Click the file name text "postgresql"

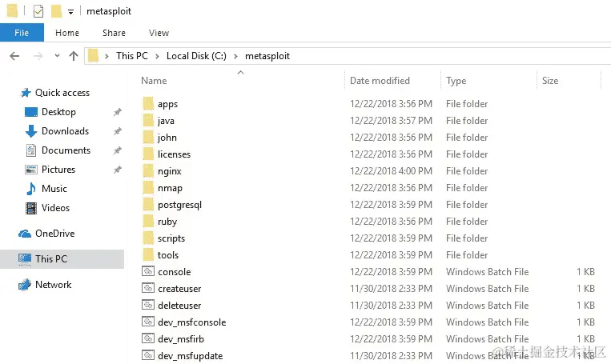click(179, 205)
